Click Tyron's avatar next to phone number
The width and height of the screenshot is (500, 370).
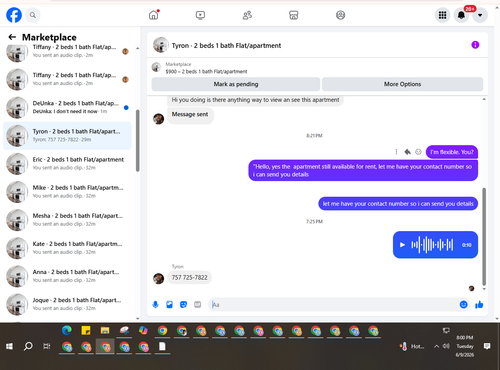point(158,278)
